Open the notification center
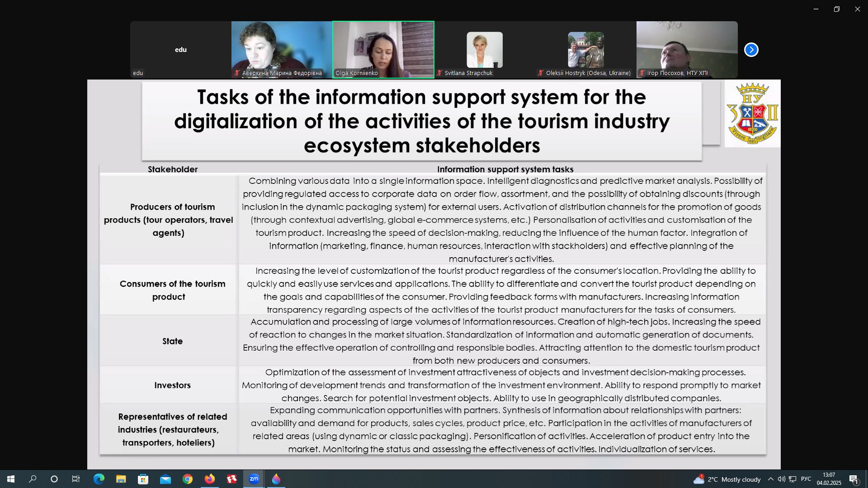 pyautogui.click(x=854, y=479)
